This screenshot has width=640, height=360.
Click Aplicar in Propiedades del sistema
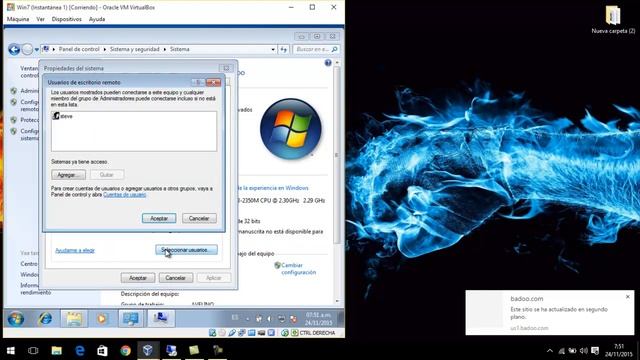pyautogui.click(x=213, y=278)
